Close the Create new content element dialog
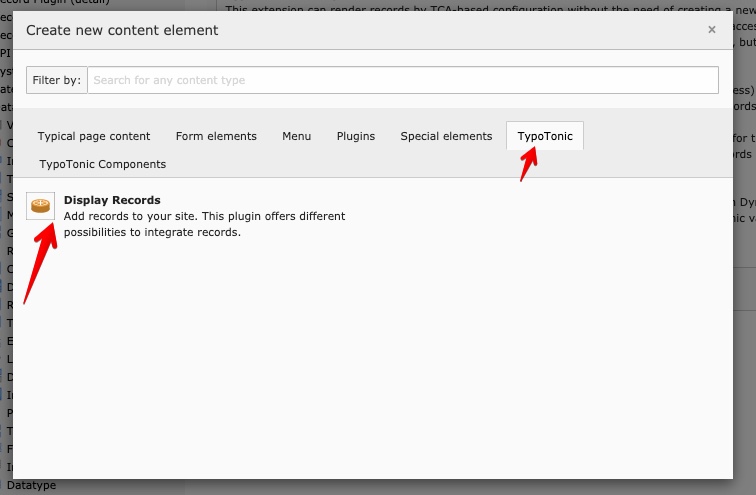Image resolution: width=756 pixels, height=495 pixels. [711, 30]
